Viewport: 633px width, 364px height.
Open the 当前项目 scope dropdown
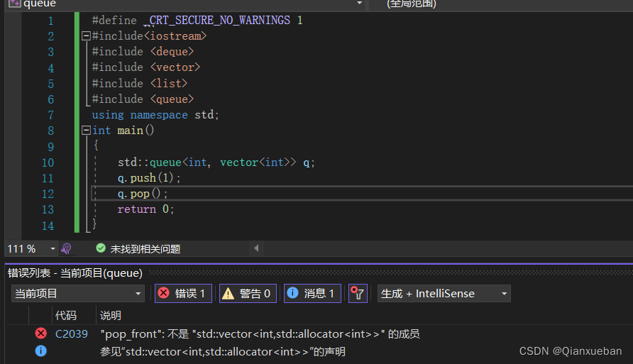(x=77, y=293)
